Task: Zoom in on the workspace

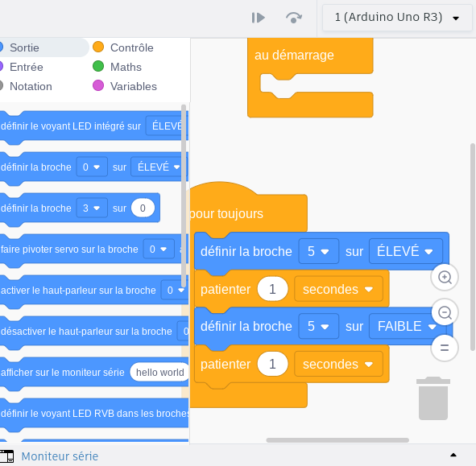Action: pyautogui.click(x=445, y=278)
